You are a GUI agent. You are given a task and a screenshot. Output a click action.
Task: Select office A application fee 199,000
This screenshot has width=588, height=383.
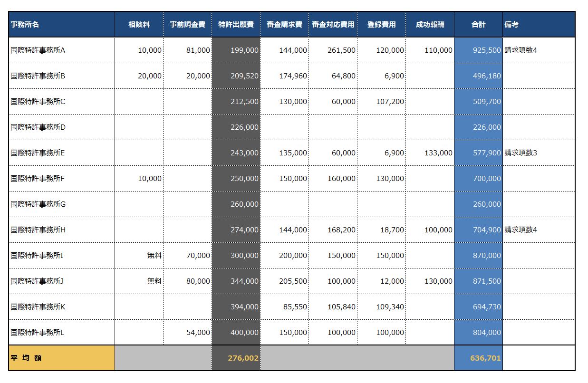(236, 50)
